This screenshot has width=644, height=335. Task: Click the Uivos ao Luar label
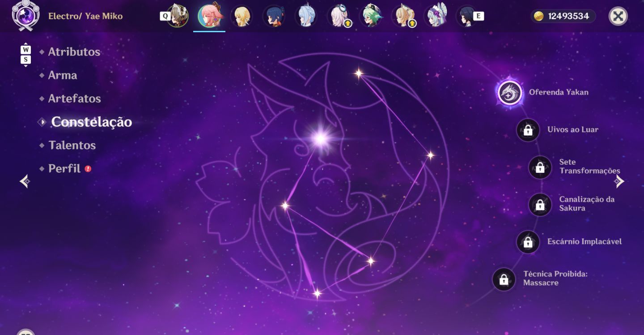click(x=573, y=129)
